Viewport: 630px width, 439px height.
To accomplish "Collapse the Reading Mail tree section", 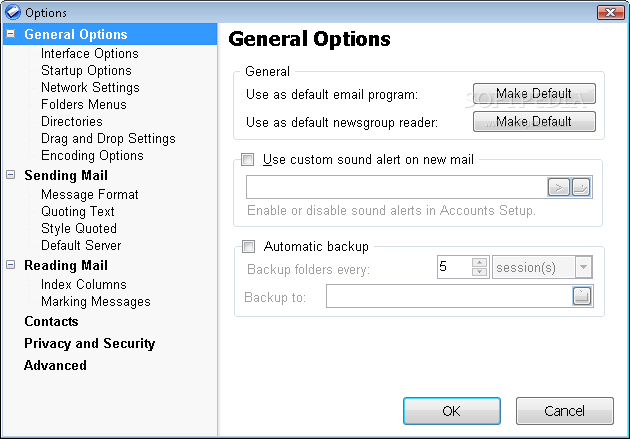I will click(x=10, y=266).
